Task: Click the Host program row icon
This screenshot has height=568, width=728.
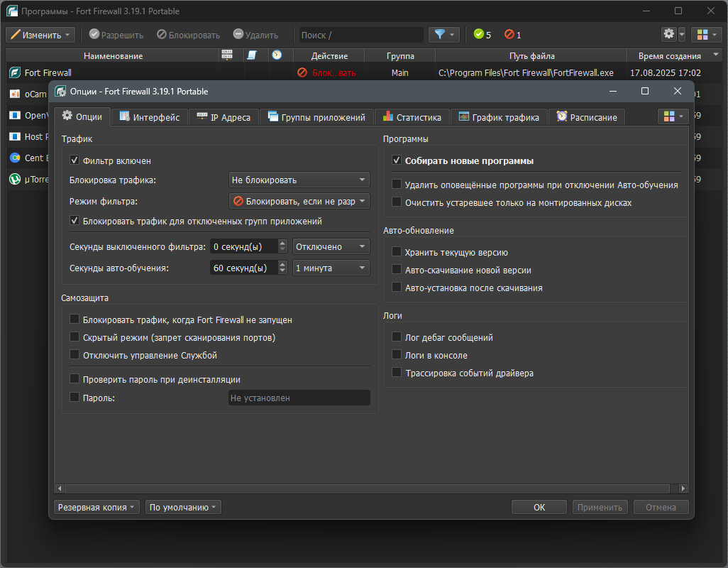Action: 15,136
